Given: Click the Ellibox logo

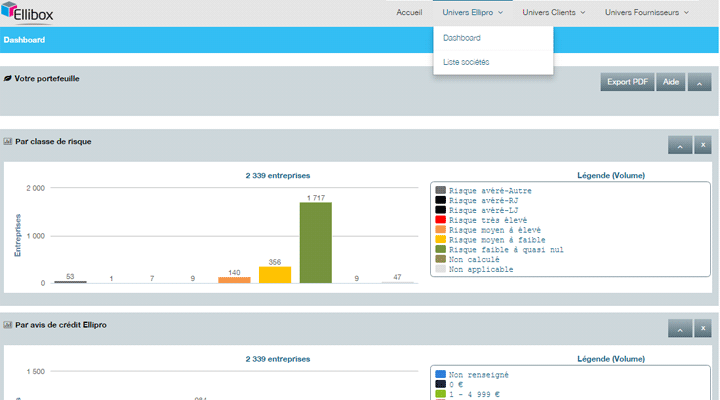Looking at the screenshot, I should (x=28, y=13).
